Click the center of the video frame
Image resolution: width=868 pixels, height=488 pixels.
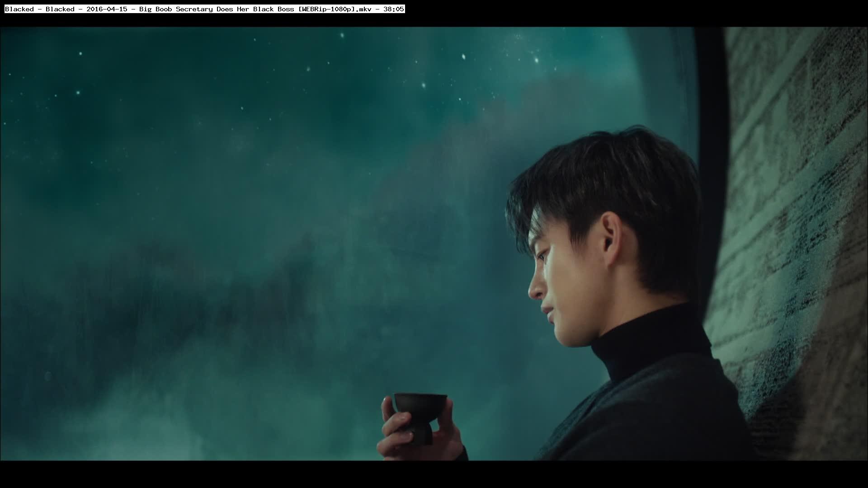[x=434, y=244]
